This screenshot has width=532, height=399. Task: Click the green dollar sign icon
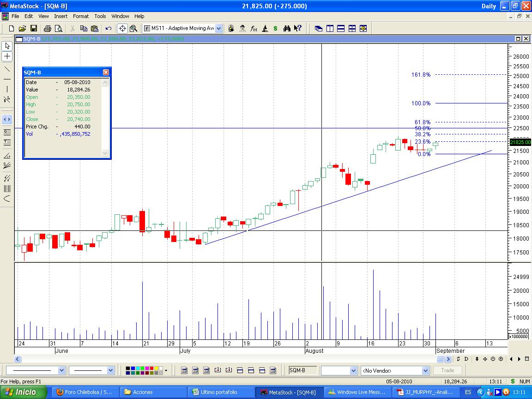coord(276,29)
